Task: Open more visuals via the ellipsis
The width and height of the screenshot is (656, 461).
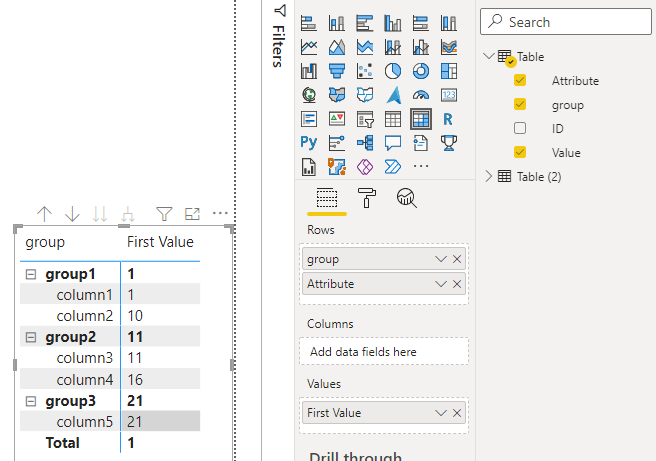Action: point(420,166)
